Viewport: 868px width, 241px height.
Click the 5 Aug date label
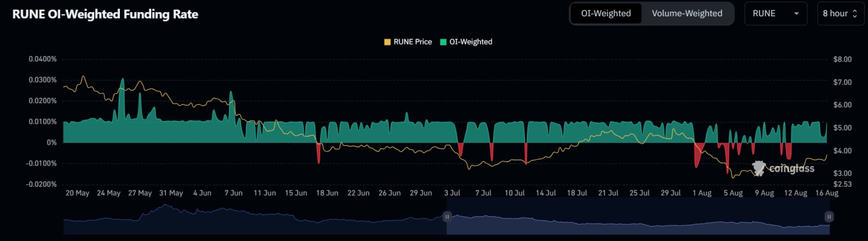[x=733, y=193]
